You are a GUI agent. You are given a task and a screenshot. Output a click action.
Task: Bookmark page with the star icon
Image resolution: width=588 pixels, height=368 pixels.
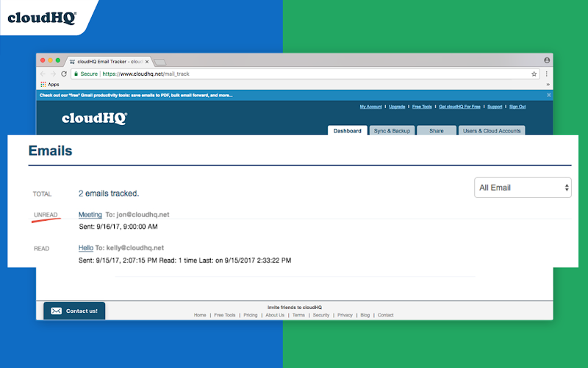point(534,74)
